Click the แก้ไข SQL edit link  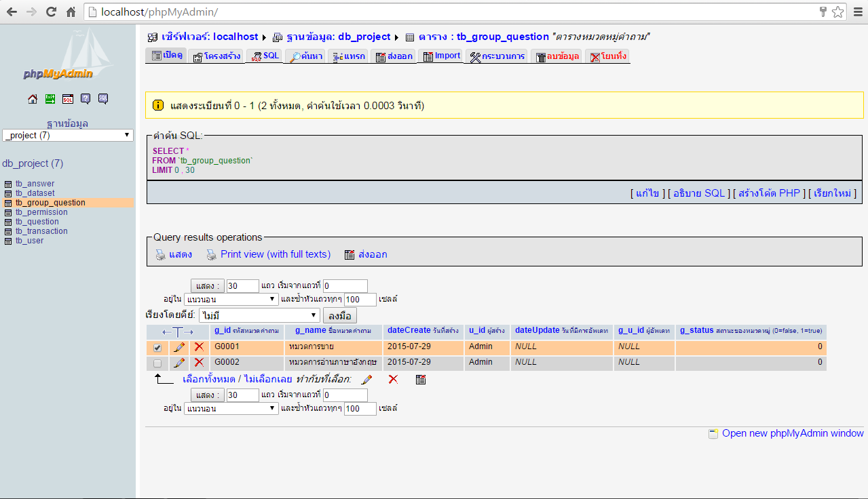(x=648, y=193)
